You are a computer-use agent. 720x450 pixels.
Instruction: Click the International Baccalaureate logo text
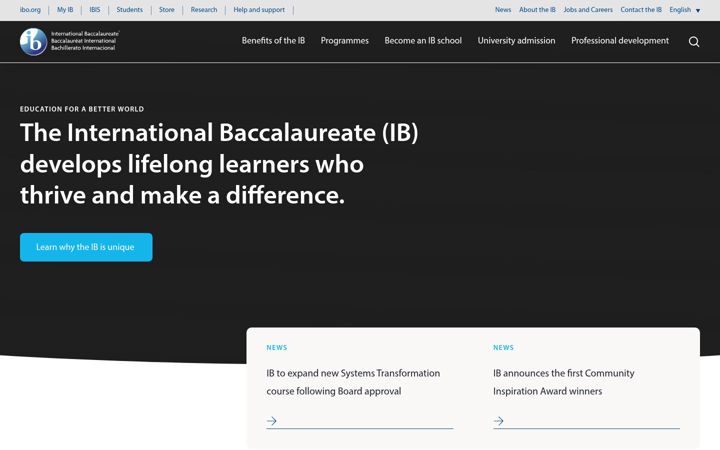85,41
